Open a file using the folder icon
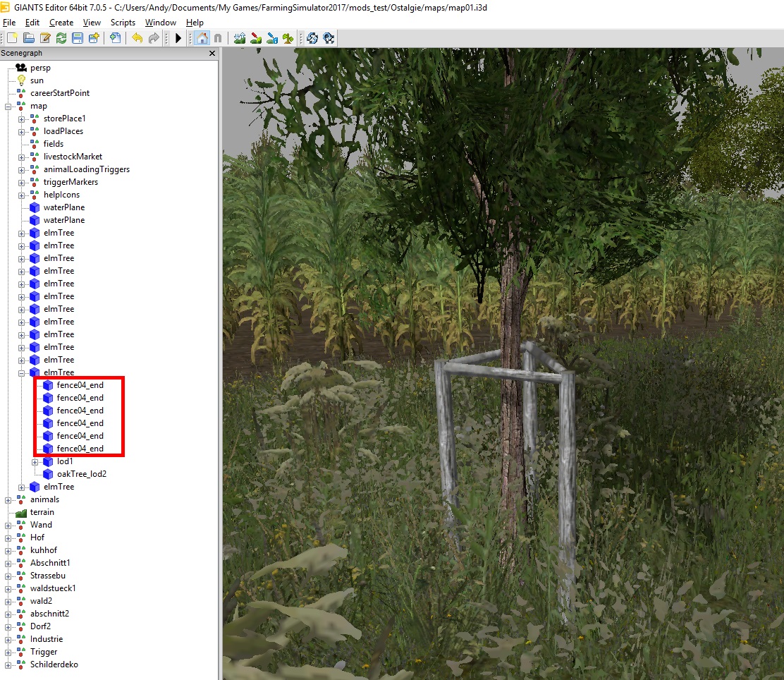Screen dimensions: 784x680 [29, 38]
